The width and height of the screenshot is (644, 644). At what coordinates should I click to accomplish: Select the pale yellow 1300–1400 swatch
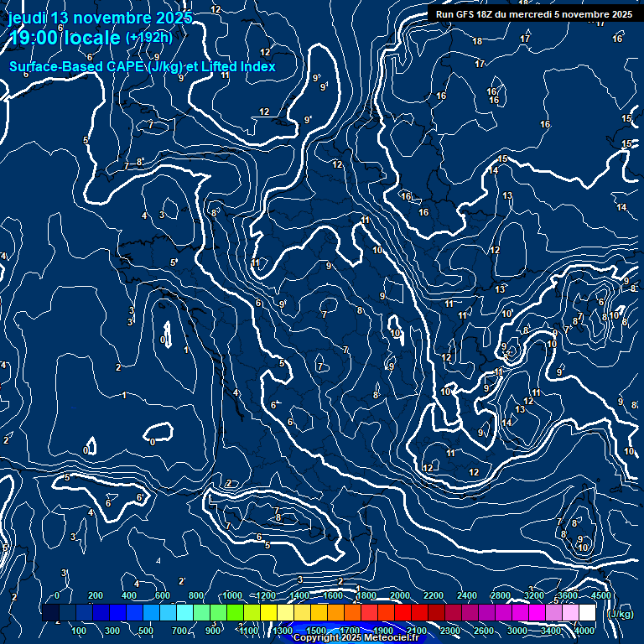point(285,612)
